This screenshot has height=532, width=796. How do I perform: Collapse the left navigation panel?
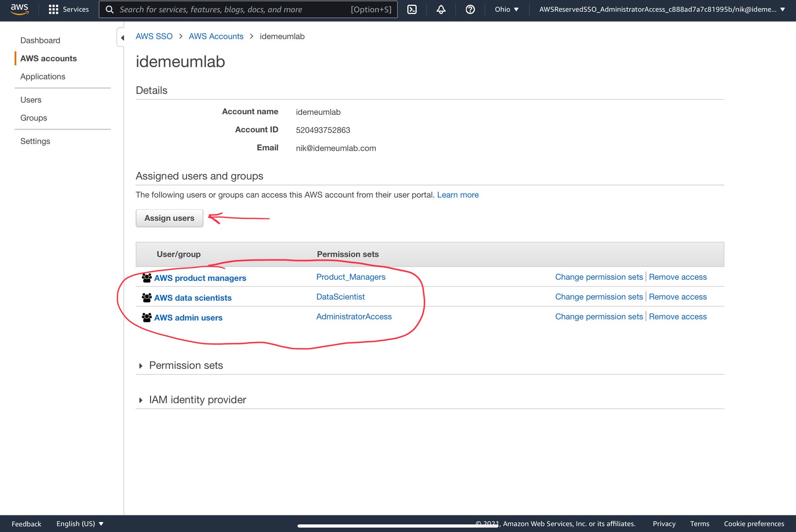coord(121,38)
